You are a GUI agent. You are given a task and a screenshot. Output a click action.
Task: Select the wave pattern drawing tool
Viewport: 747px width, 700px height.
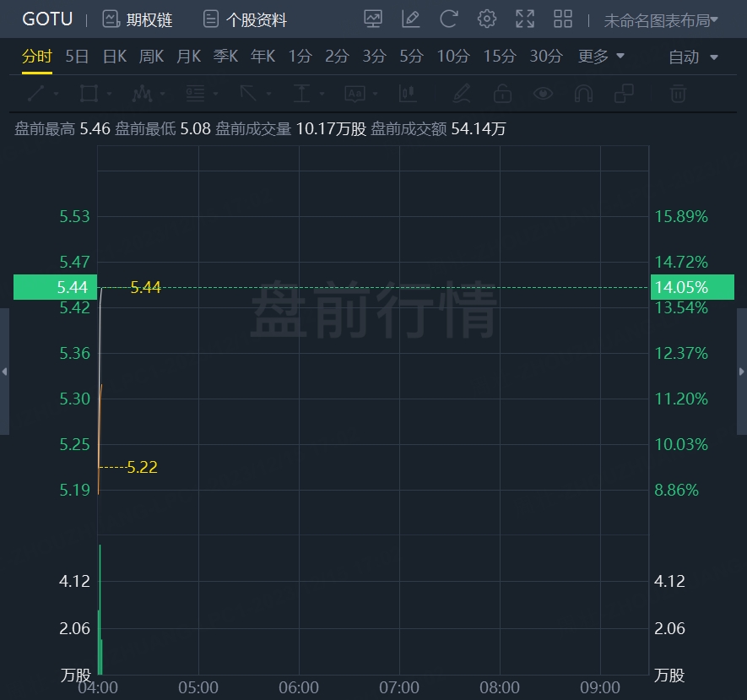142,94
